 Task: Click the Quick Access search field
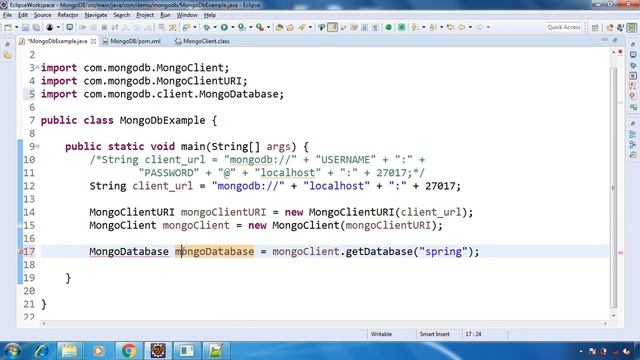click(564, 27)
